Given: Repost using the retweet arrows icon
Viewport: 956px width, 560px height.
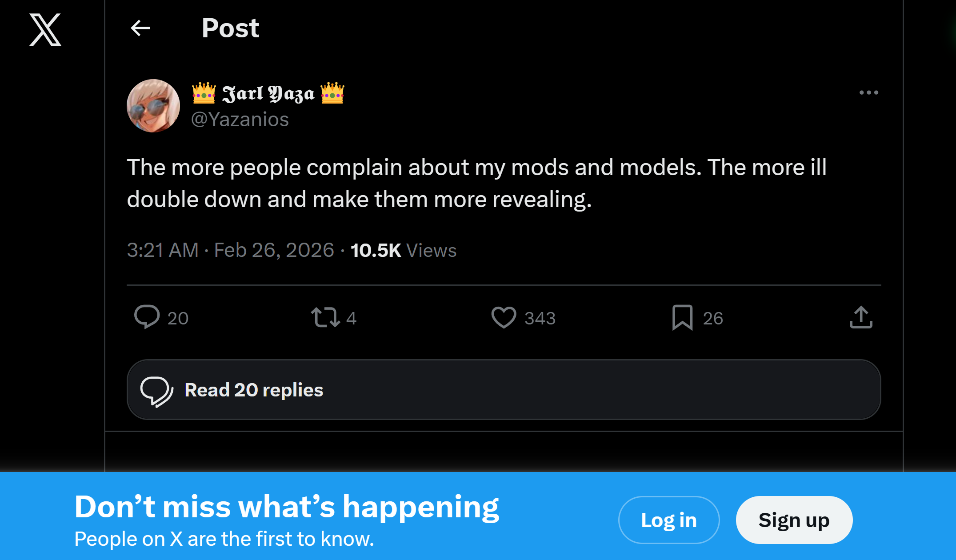Looking at the screenshot, I should tap(325, 318).
